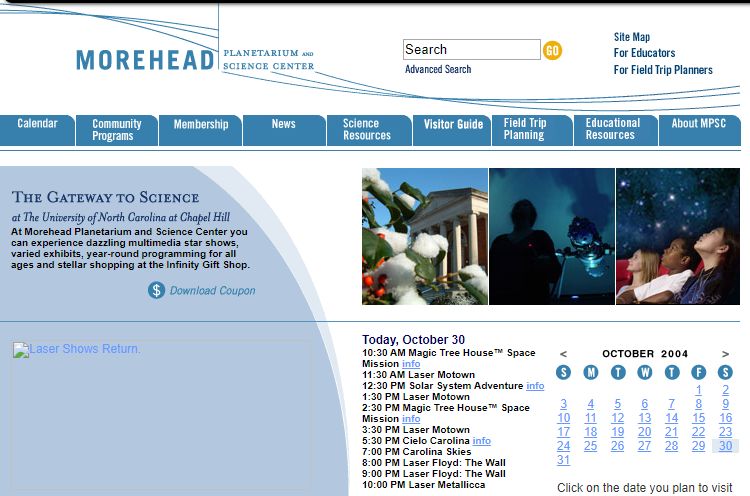The height and width of the screenshot is (496, 750).
Task: Click the 8:00 PM Laser Floyd entry
Action: (x=434, y=463)
